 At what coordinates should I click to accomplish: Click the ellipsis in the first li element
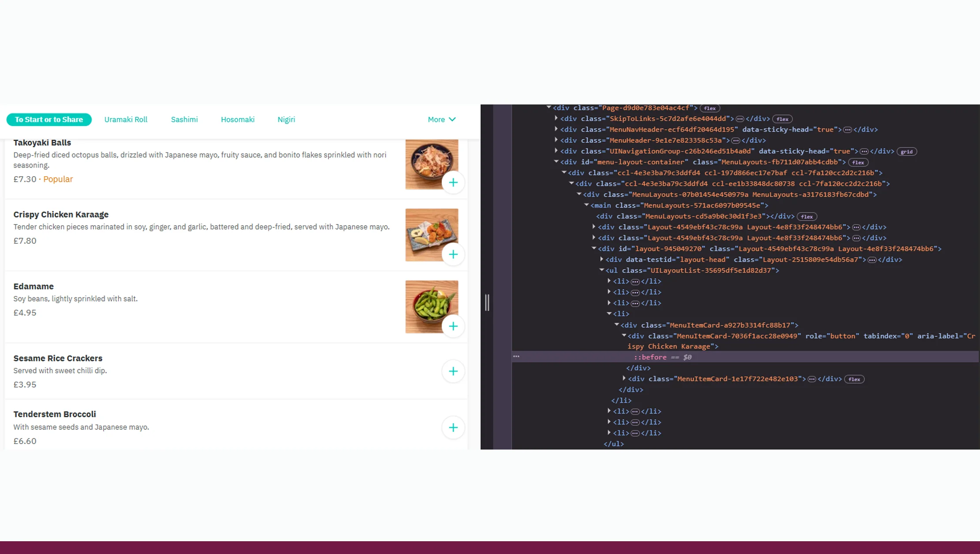[635, 281]
